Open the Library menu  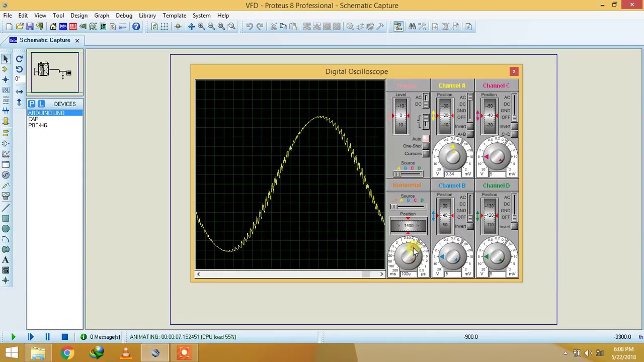(147, 16)
